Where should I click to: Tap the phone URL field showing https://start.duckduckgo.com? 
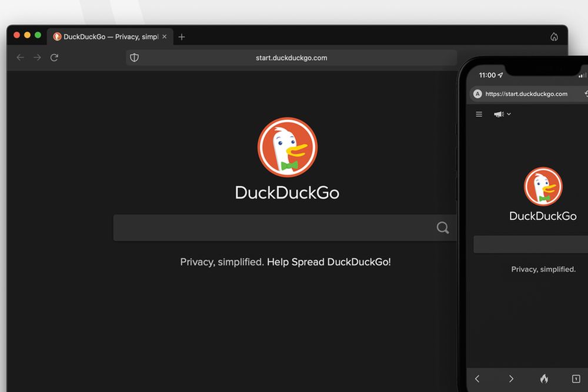[526, 94]
